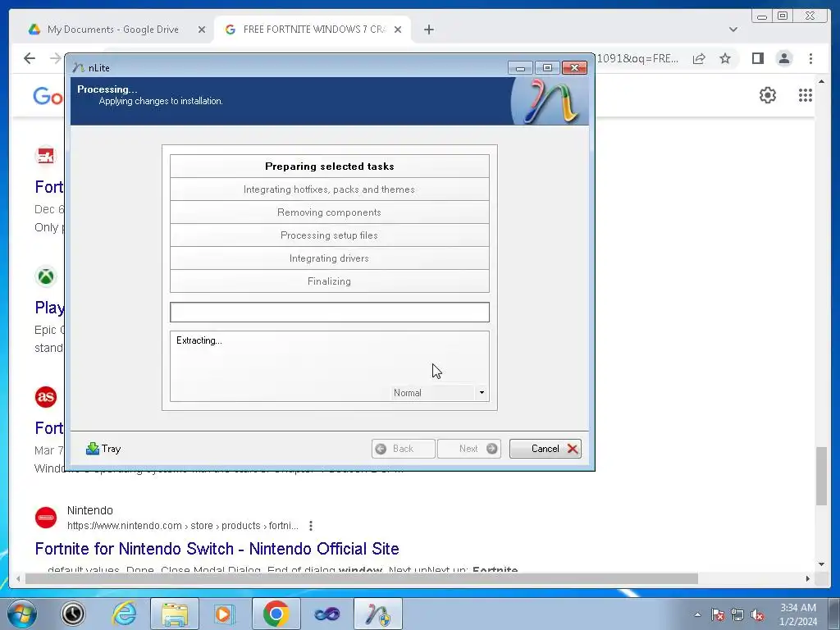
Task: Click the nLite logo in header
Action: tap(550, 101)
